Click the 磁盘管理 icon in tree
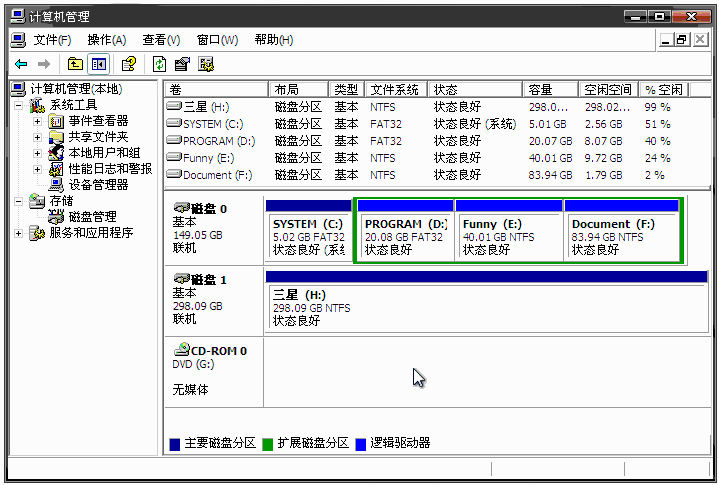Viewport: 719px width, 485px height. (x=56, y=216)
